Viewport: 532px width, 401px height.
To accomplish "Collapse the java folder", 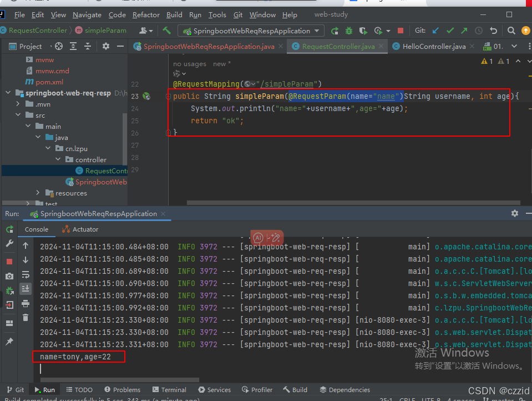I will pos(38,137).
